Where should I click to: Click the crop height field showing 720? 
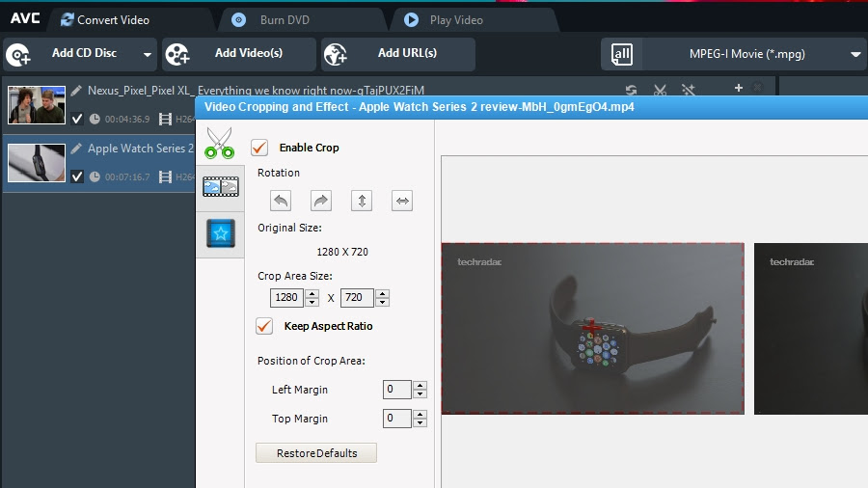tap(357, 298)
